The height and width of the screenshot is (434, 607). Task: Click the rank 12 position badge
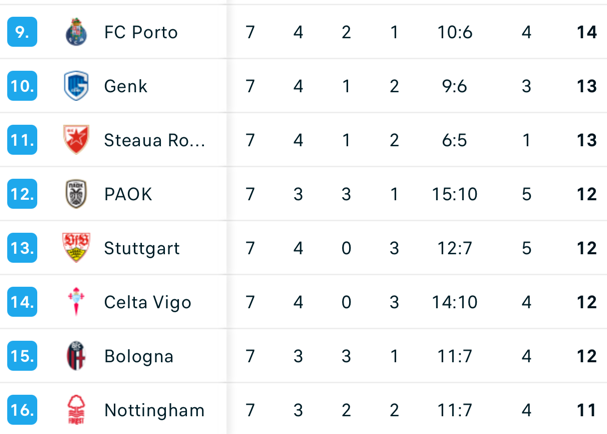(22, 194)
